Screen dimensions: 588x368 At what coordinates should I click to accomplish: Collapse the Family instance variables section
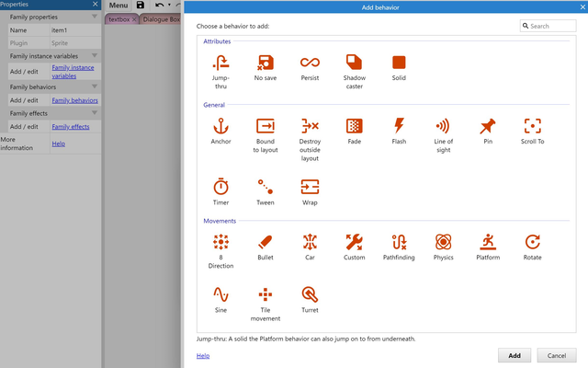[x=95, y=55]
